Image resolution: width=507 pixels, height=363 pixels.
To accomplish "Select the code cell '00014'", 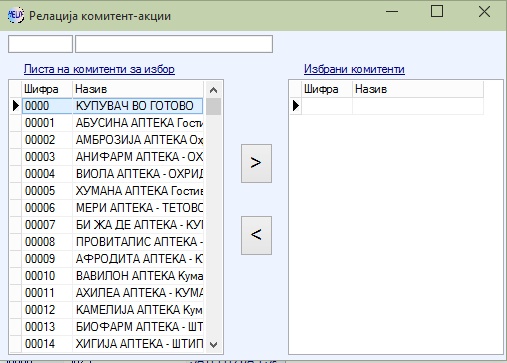I will [47, 344].
